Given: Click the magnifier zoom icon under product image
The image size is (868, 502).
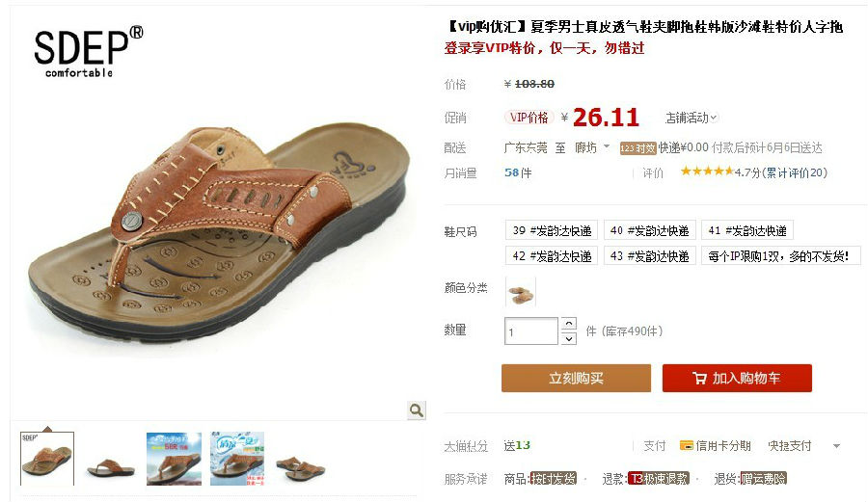Looking at the screenshot, I should coord(417,410).
